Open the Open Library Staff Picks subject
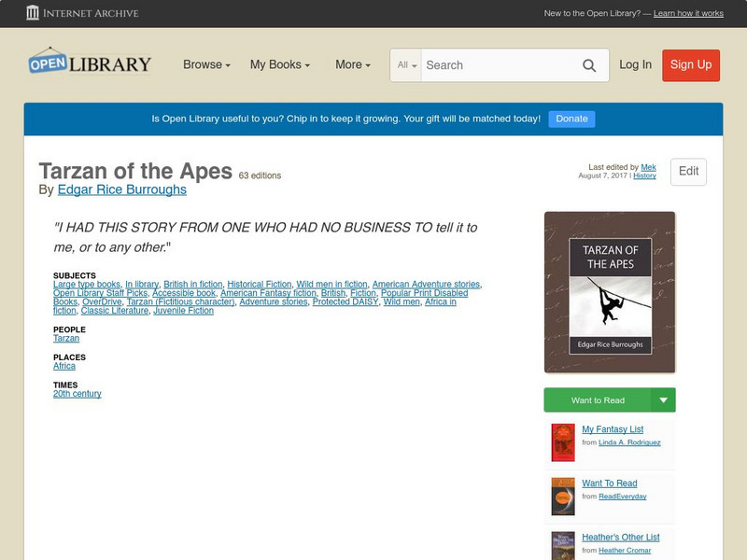The height and width of the screenshot is (560, 747). coord(100,293)
